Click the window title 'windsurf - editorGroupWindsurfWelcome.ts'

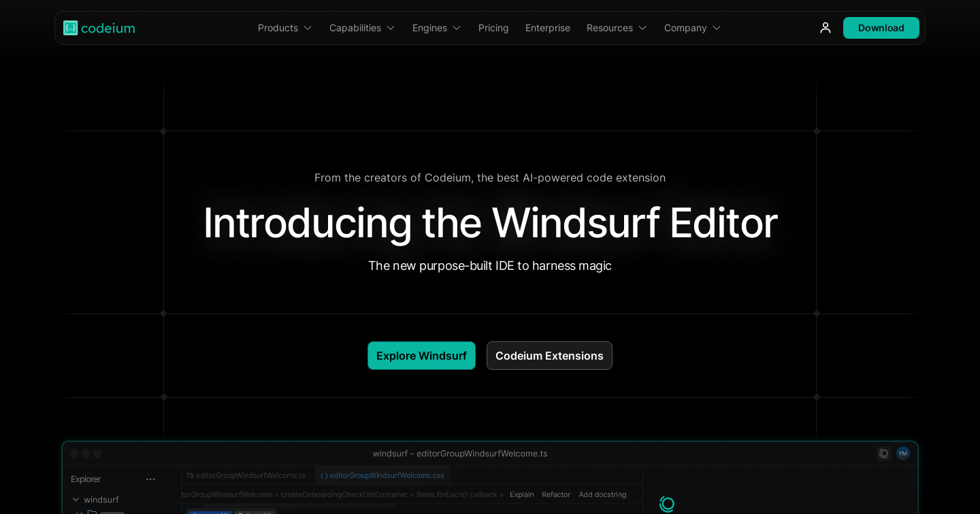click(x=460, y=453)
